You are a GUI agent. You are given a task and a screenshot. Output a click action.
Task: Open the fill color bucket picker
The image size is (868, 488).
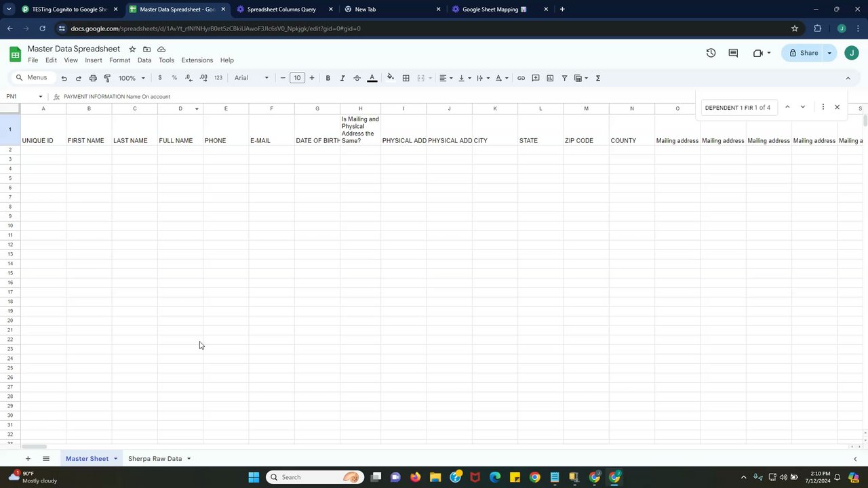point(391,78)
